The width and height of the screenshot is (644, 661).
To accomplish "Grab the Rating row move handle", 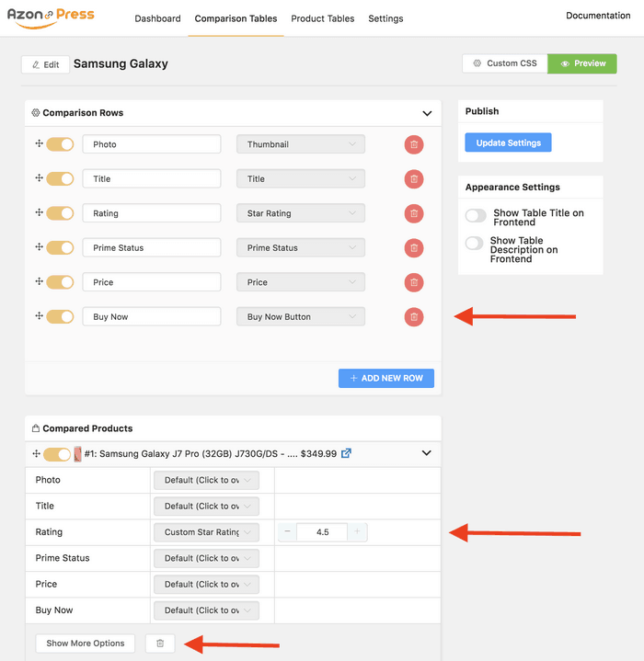I will 39,212.
